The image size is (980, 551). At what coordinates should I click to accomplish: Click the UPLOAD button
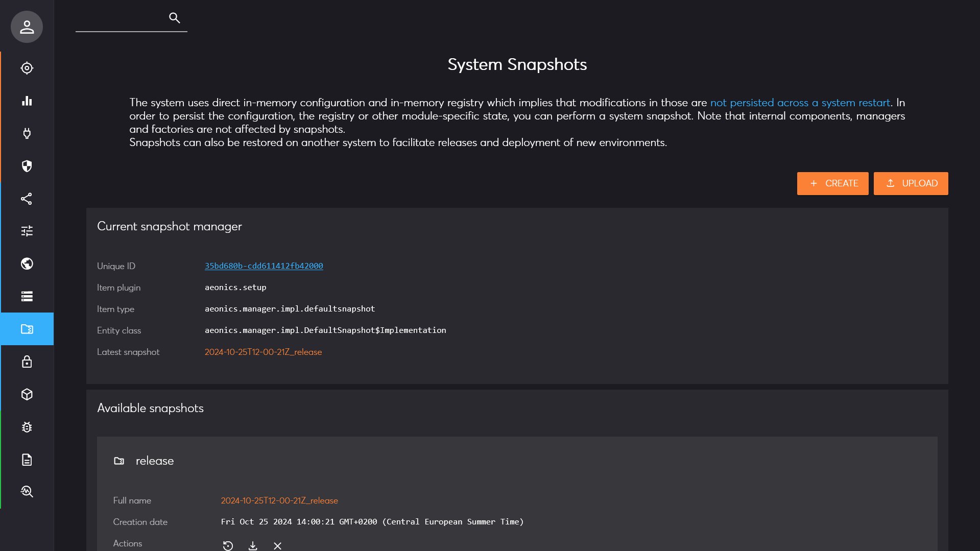coord(911,183)
